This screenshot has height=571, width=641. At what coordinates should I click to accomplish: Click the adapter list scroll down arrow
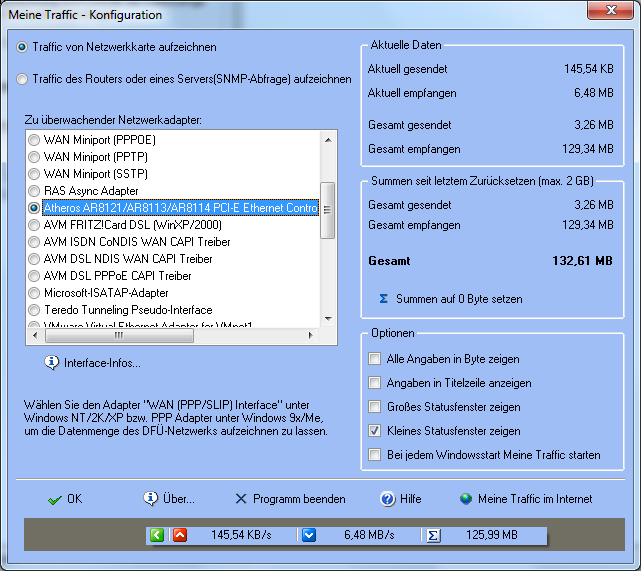pyautogui.click(x=328, y=318)
